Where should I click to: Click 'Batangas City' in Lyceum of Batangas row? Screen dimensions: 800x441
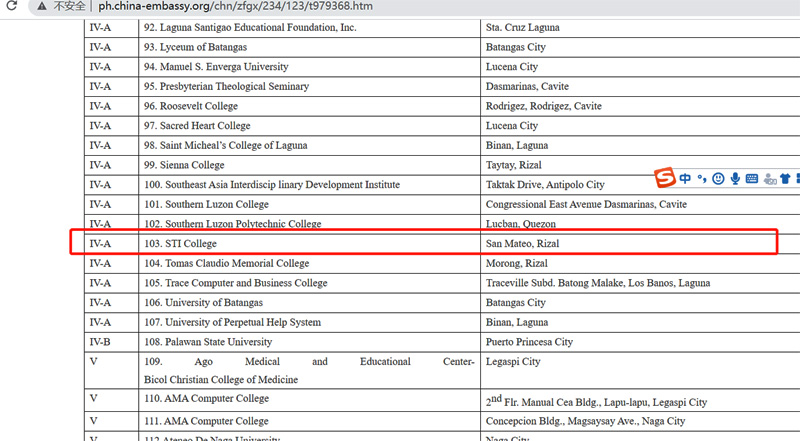click(x=515, y=47)
